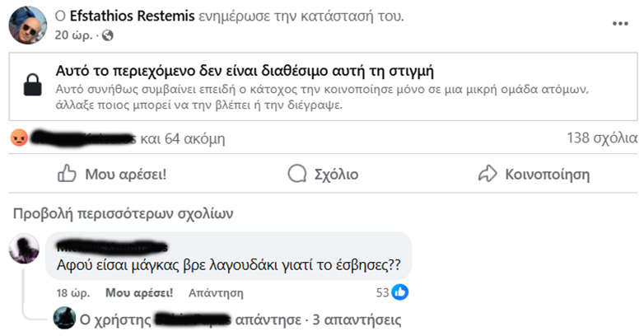Expand Προβολή περισσότερων σχολίων

(124, 214)
